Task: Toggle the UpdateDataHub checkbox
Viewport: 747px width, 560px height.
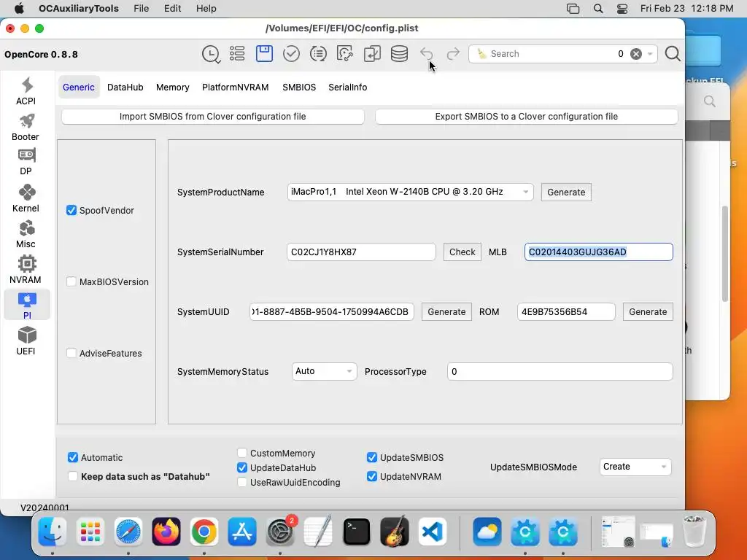Action: point(242,467)
